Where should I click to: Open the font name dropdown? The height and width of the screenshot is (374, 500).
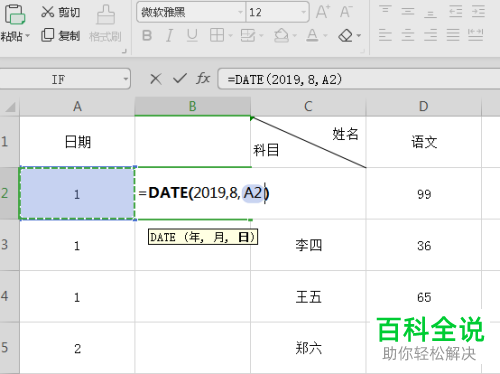click(x=240, y=12)
